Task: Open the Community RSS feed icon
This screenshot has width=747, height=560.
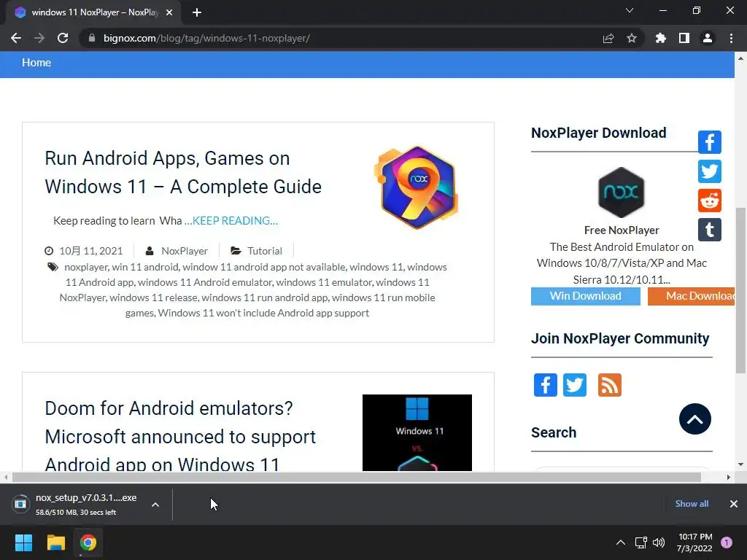Action: point(610,385)
